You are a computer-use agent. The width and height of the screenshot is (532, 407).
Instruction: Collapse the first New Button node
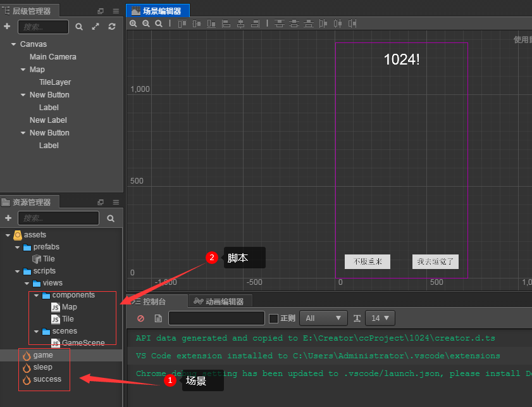tap(23, 95)
